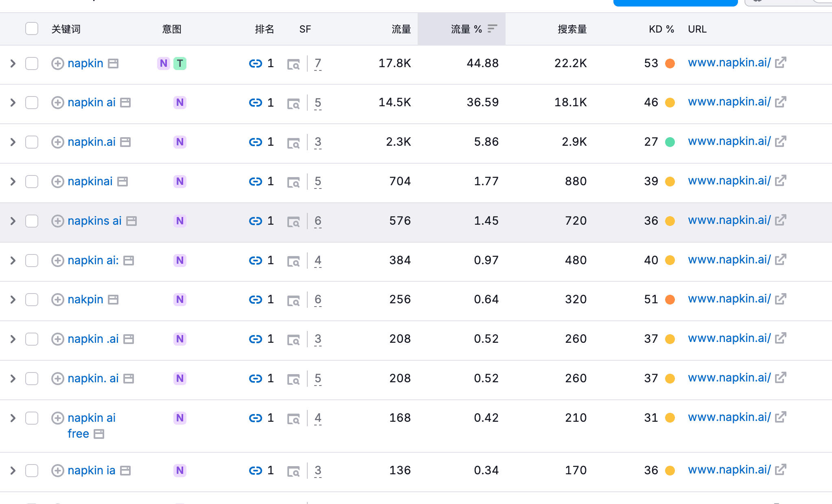Expand the 'napkinai' keyword row

[x=13, y=182]
